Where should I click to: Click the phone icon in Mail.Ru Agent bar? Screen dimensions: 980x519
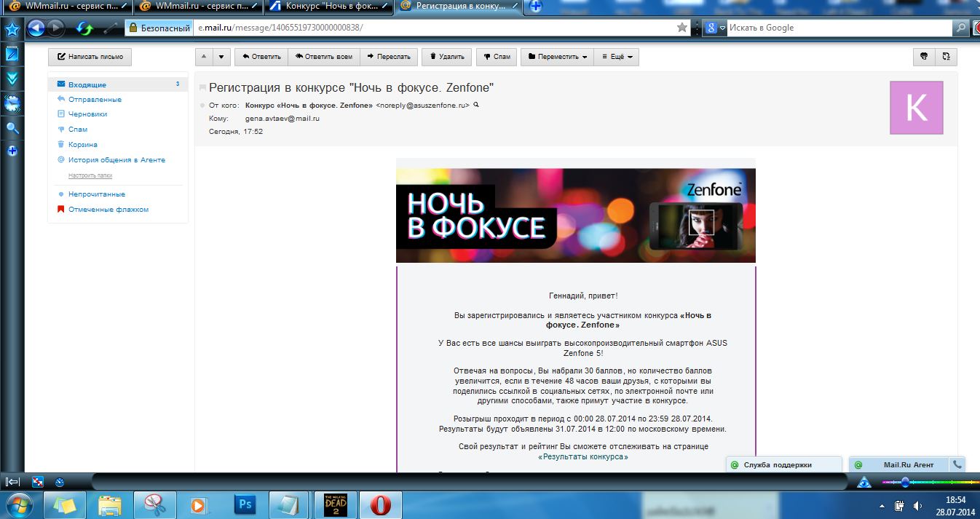tap(957, 464)
